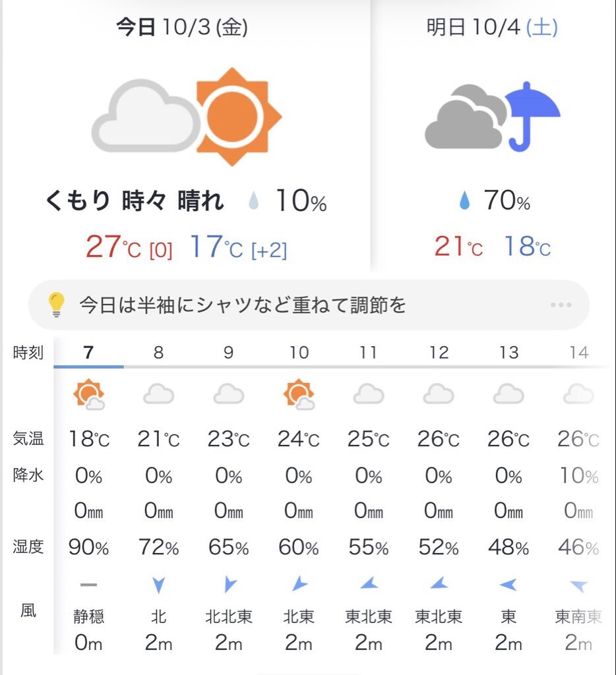This screenshot has width=616, height=675.
Task: Click the 11 o'clock 25℃ temperature value
Action: pyautogui.click(x=368, y=439)
